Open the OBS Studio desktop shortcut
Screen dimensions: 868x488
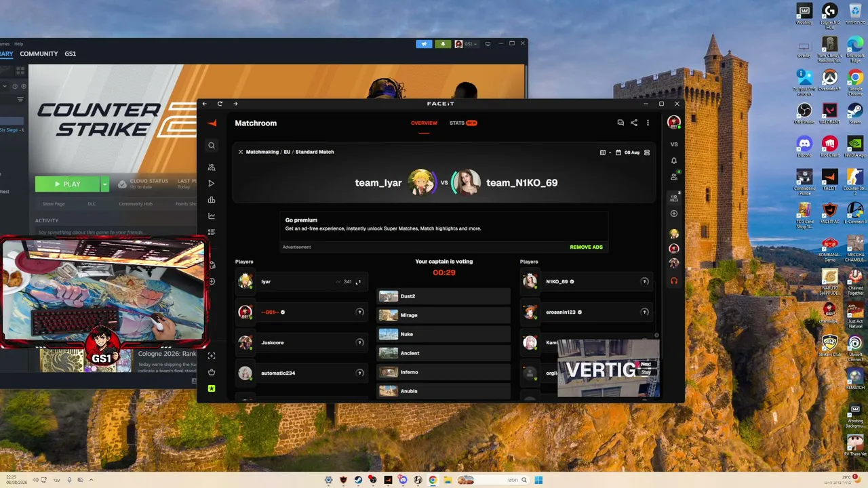[804, 113]
